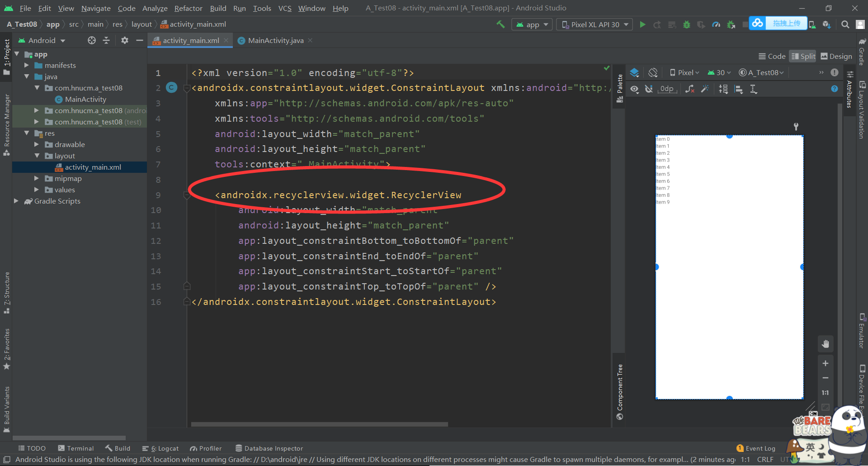Expand the Gradle Scripts node

tap(16, 201)
